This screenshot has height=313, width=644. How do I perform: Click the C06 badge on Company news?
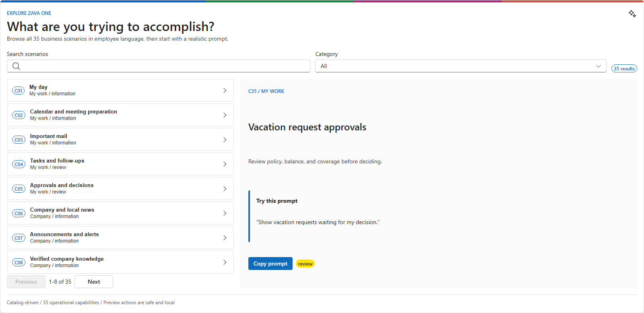click(x=19, y=213)
